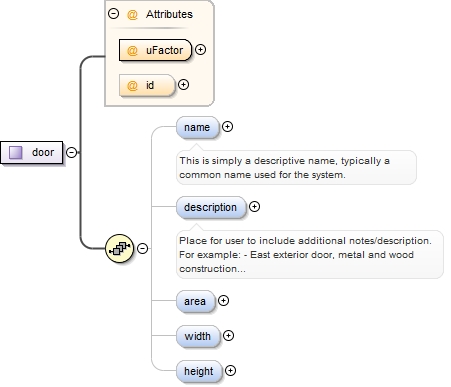This screenshot has width=451, height=387.
Task: Expand the description element
Action: pos(254,207)
